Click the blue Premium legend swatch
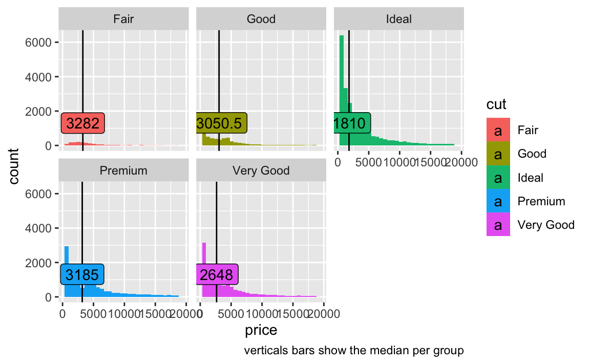Image resolution: width=590 pixels, height=364 pixels. pos(498,201)
